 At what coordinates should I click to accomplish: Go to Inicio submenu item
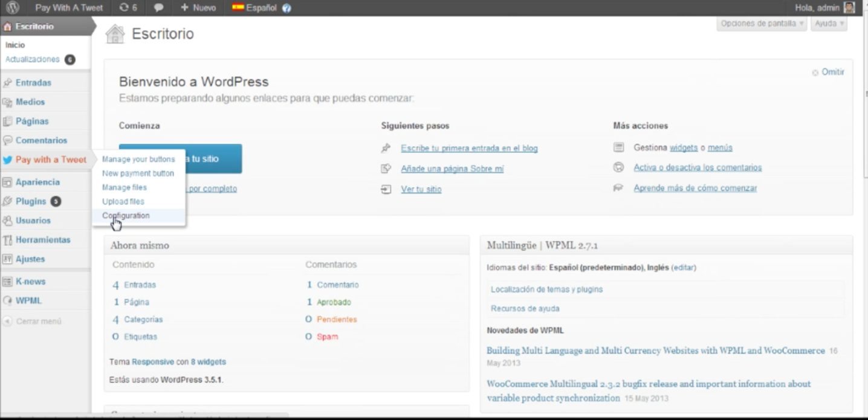pos(15,45)
